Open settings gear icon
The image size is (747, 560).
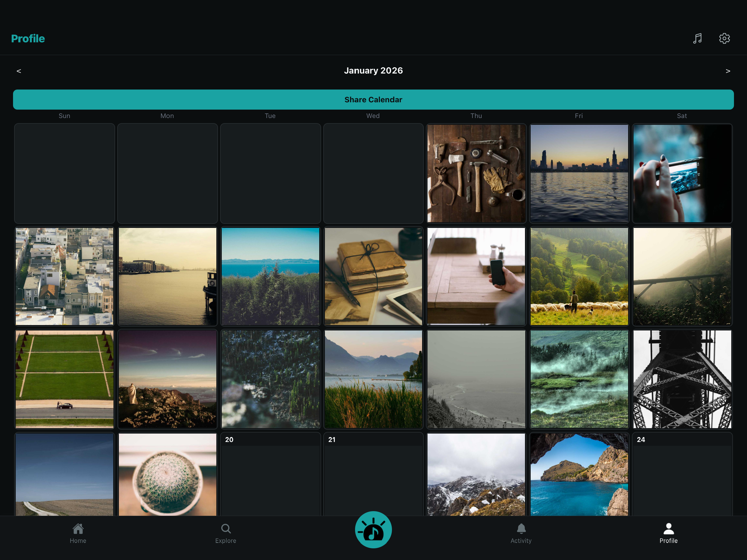[724, 39]
